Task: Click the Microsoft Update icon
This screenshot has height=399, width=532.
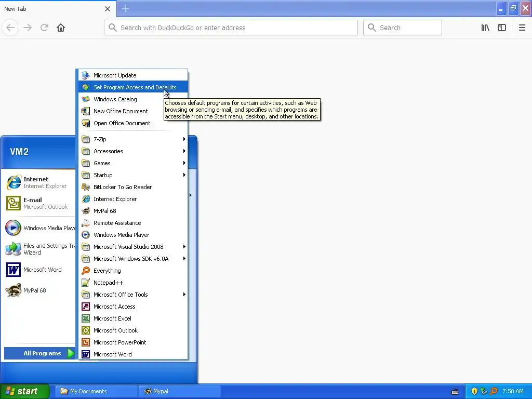Action: click(x=86, y=75)
